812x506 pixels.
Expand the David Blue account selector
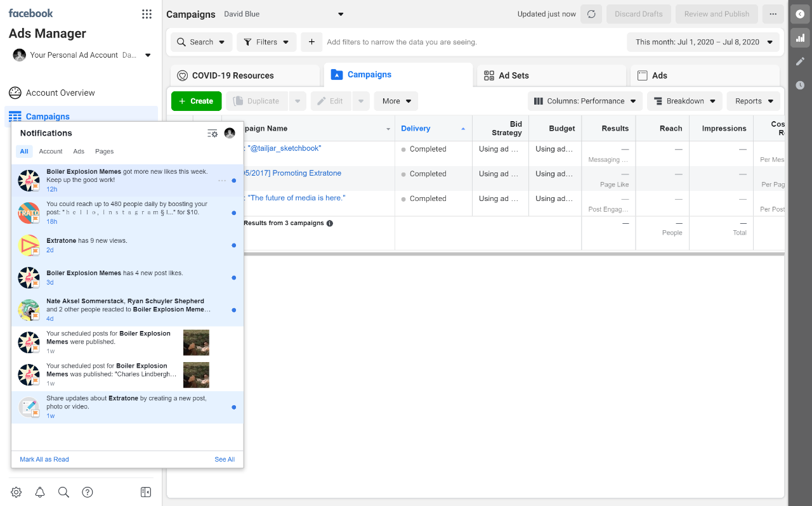284,14
